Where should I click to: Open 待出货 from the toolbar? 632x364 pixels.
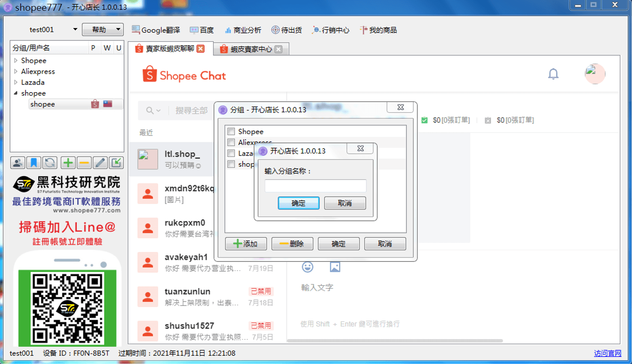coord(286,30)
